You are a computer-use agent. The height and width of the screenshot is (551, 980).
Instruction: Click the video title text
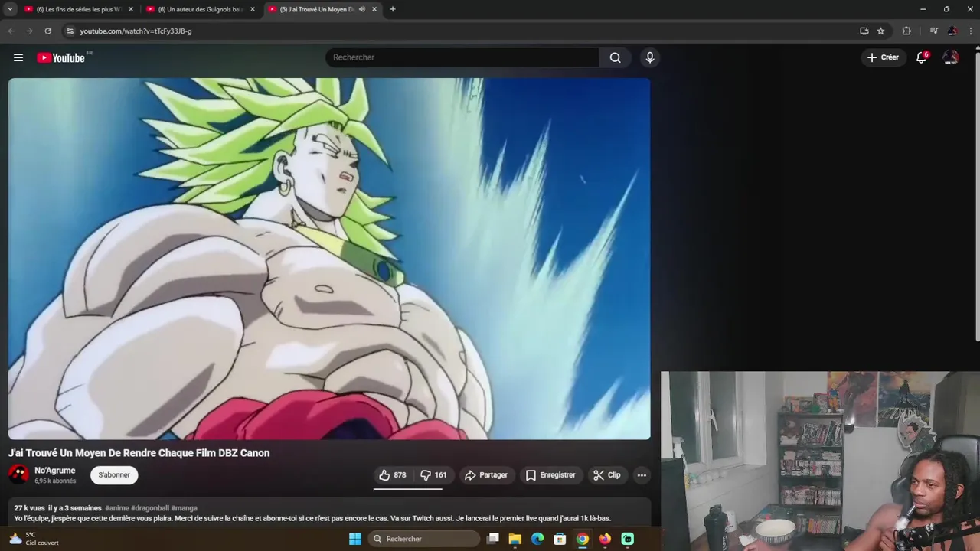coord(139,453)
